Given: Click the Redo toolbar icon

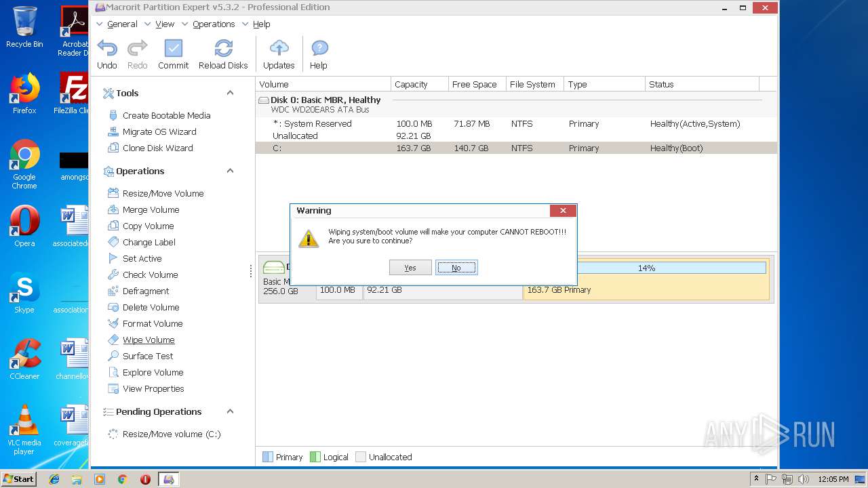Looking at the screenshot, I should coord(138,49).
